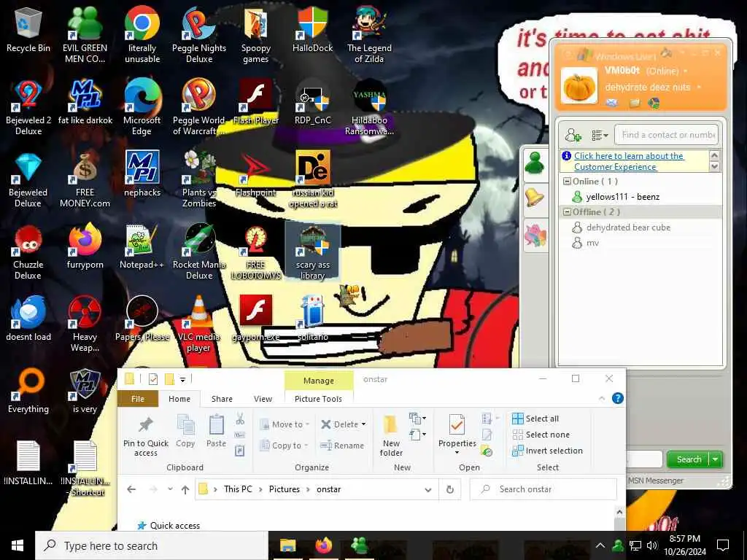Open the Properties dropdown arrow
This screenshot has height=560, width=747.
click(x=457, y=452)
